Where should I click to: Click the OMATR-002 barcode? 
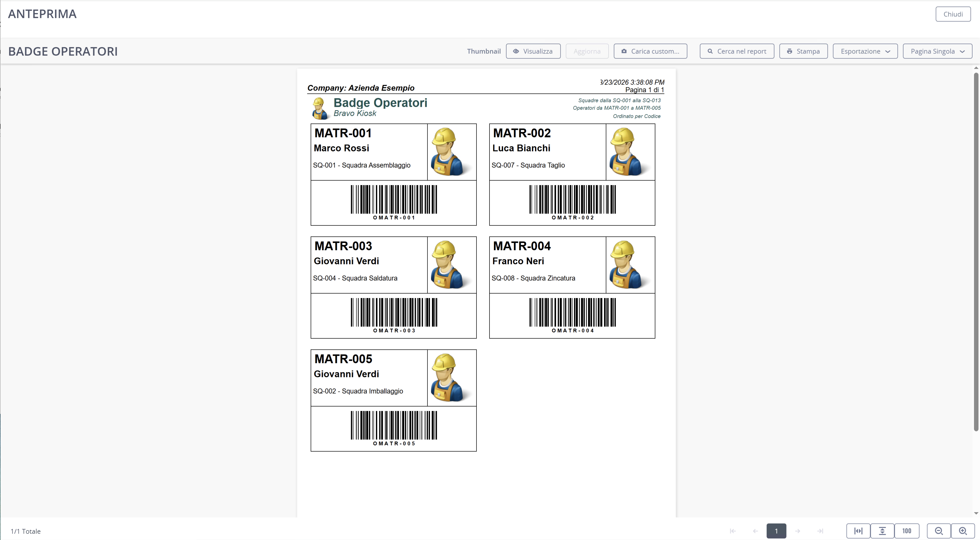click(x=572, y=199)
